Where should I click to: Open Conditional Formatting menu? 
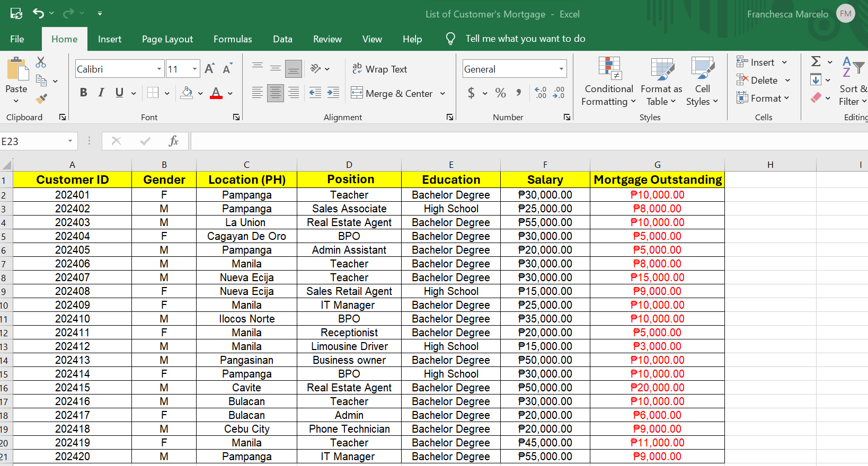click(x=609, y=81)
